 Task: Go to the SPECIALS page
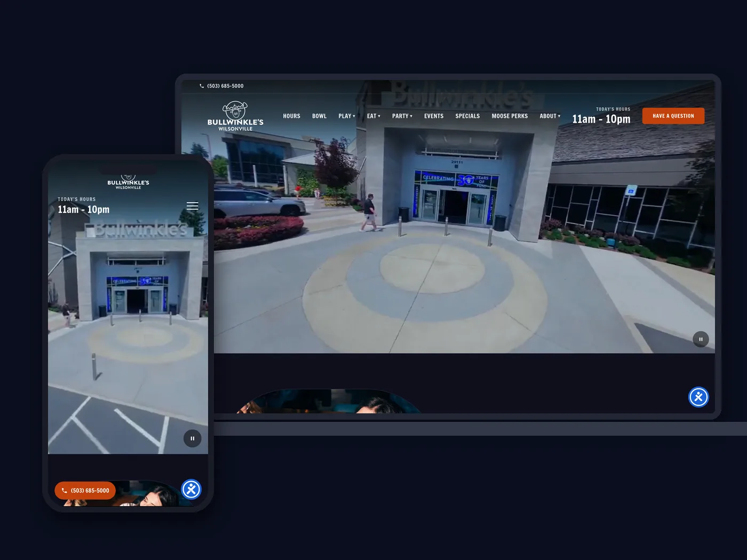coord(467,116)
